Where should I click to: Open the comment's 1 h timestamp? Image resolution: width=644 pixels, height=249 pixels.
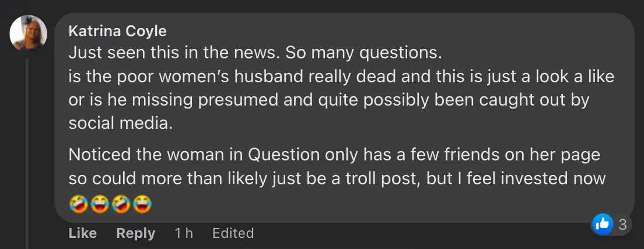(184, 233)
